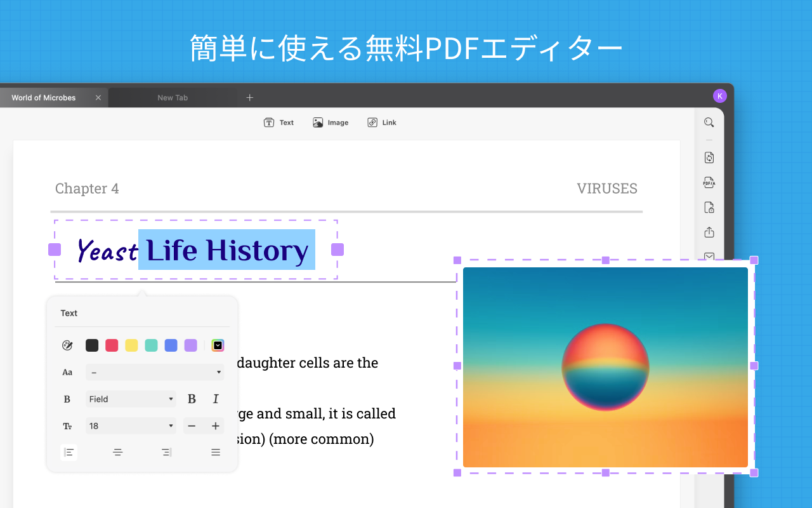This screenshot has width=812, height=508.
Task: Switch to the New Tab tab
Action: [x=173, y=98]
